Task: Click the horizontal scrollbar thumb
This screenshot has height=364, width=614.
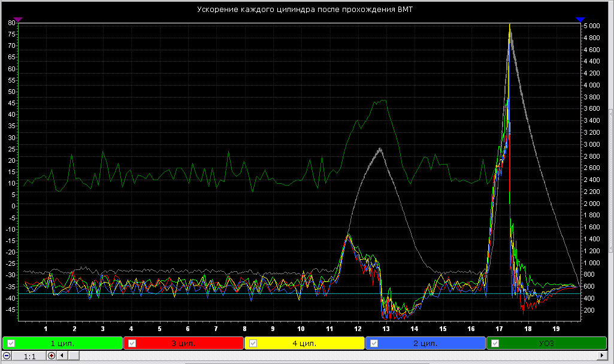Action: [x=74, y=356]
